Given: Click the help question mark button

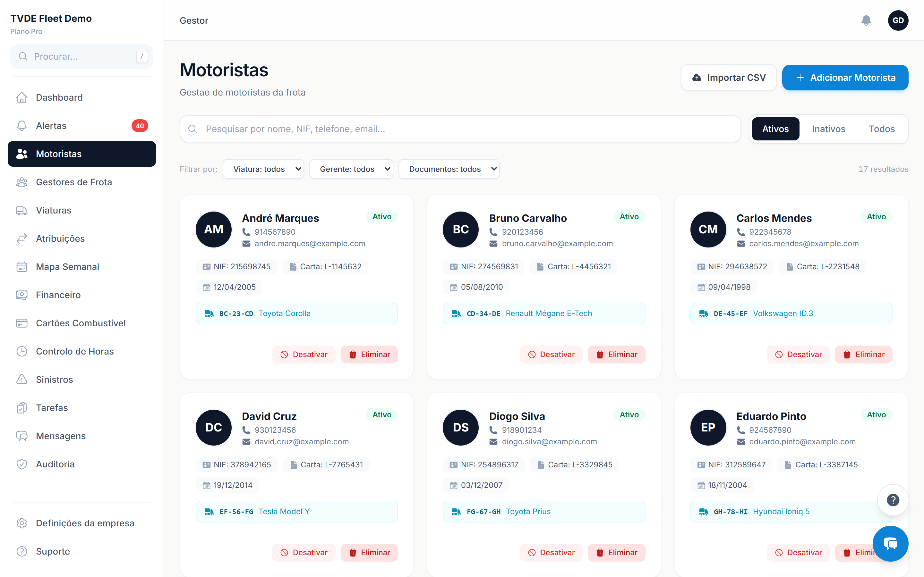Looking at the screenshot, I should [x=893, y=500].
